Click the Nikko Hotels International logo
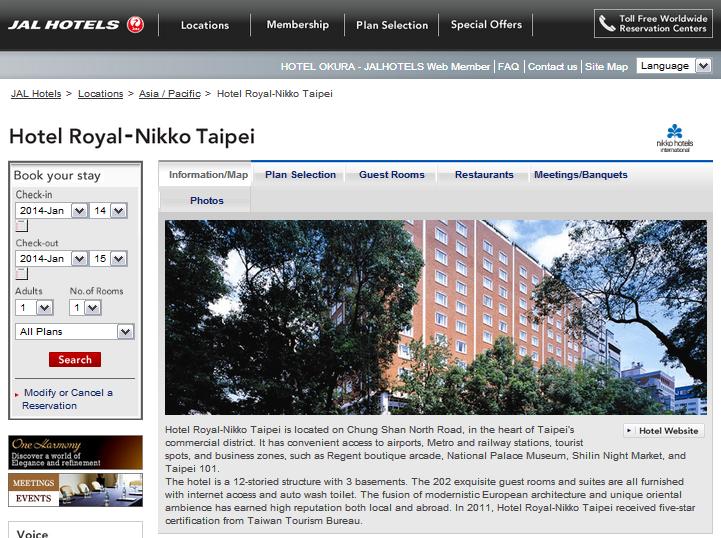721x538 pixels. pos(675,137)
